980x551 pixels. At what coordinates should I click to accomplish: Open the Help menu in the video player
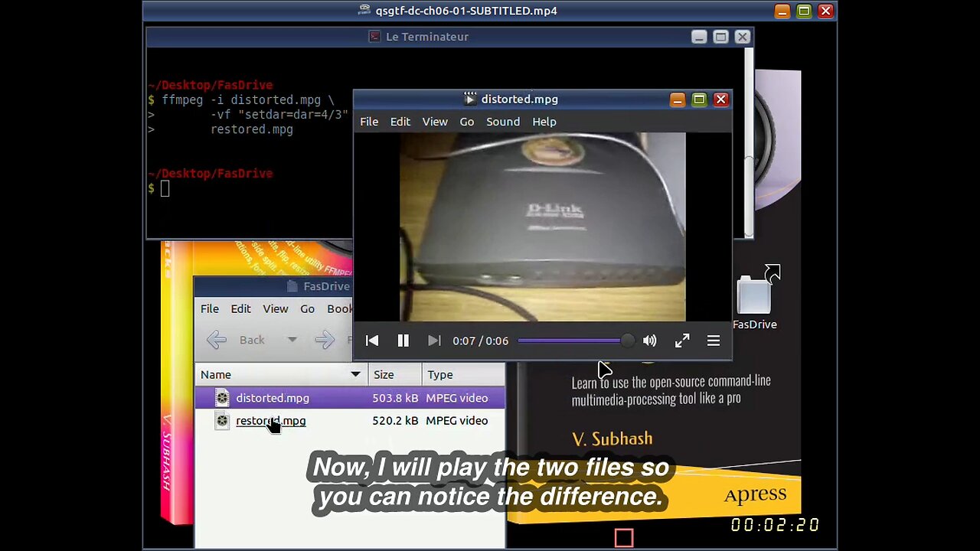click(x=544, y=122)
